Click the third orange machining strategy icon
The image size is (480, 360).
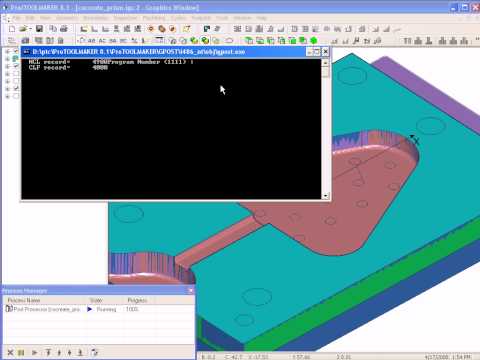[x=172, y=29]
